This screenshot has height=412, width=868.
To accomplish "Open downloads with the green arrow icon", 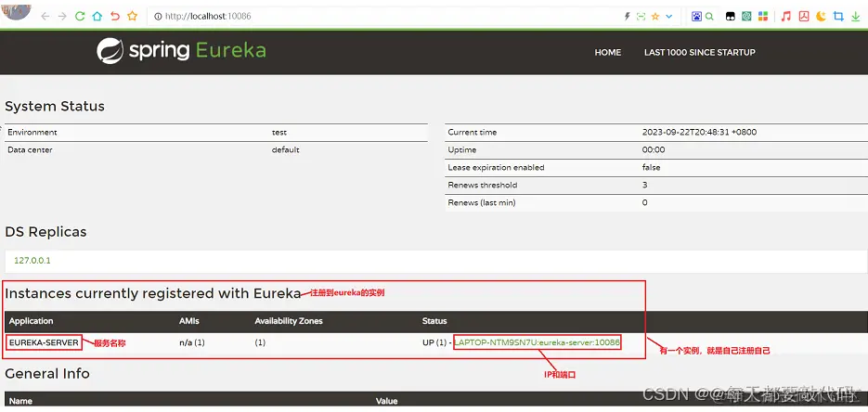I will point(856,17).
